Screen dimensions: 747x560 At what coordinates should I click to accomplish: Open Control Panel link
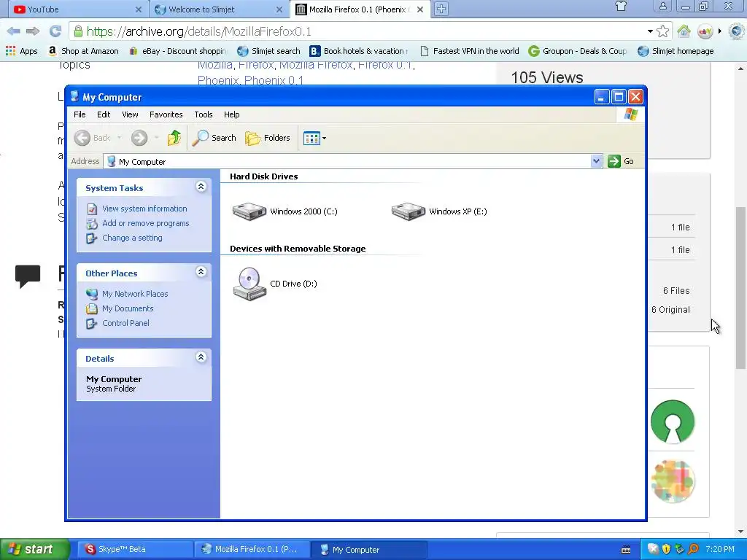tap(125, 323)
